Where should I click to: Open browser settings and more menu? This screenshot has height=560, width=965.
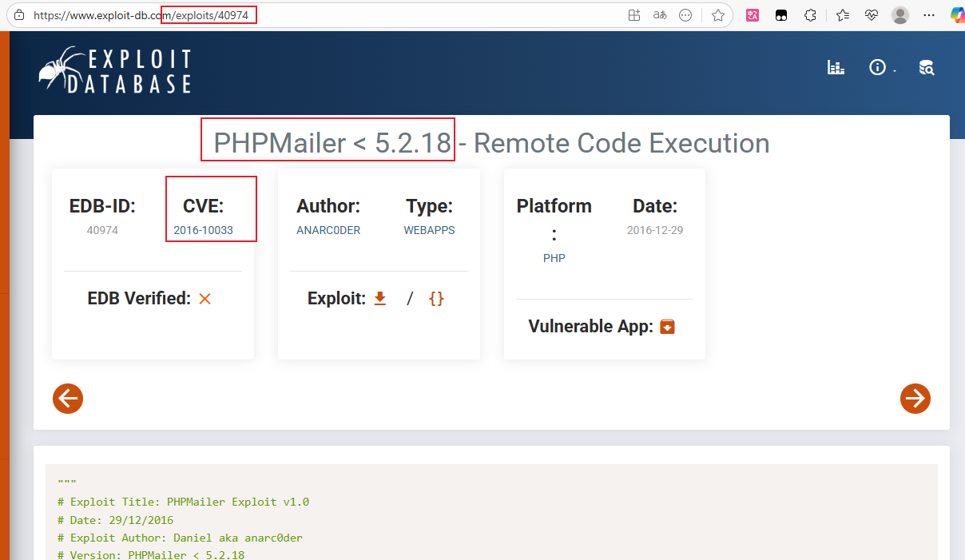point(929,15)
